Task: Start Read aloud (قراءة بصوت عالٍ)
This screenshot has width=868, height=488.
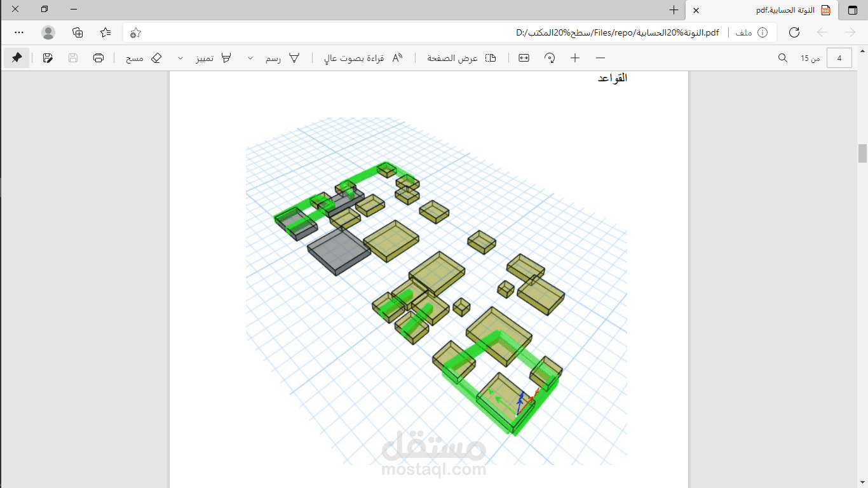Action: point(363,58)
